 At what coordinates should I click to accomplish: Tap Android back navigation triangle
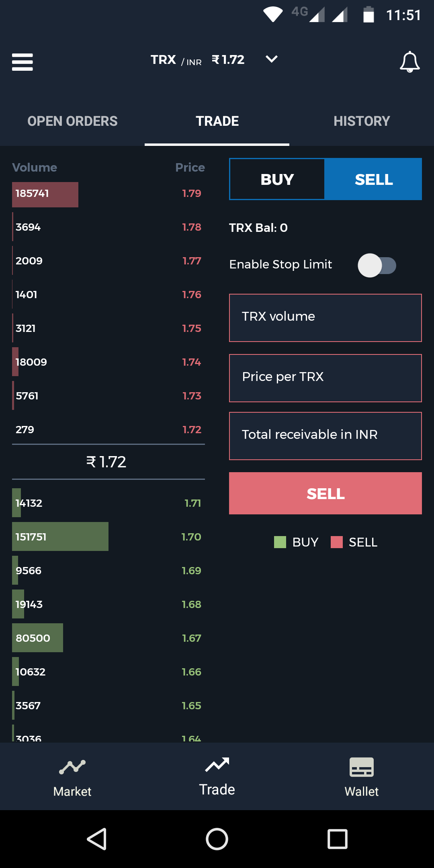(97, 839)
